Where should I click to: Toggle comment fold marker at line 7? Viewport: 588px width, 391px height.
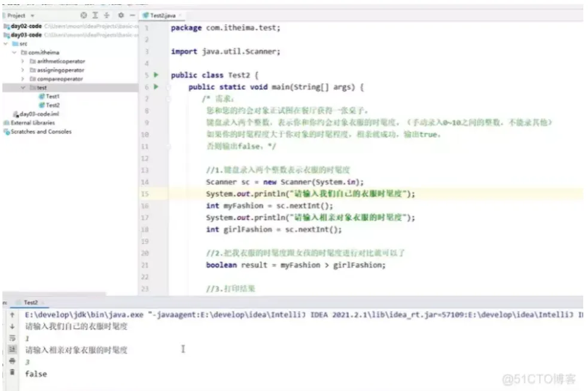tap(168, 99)
